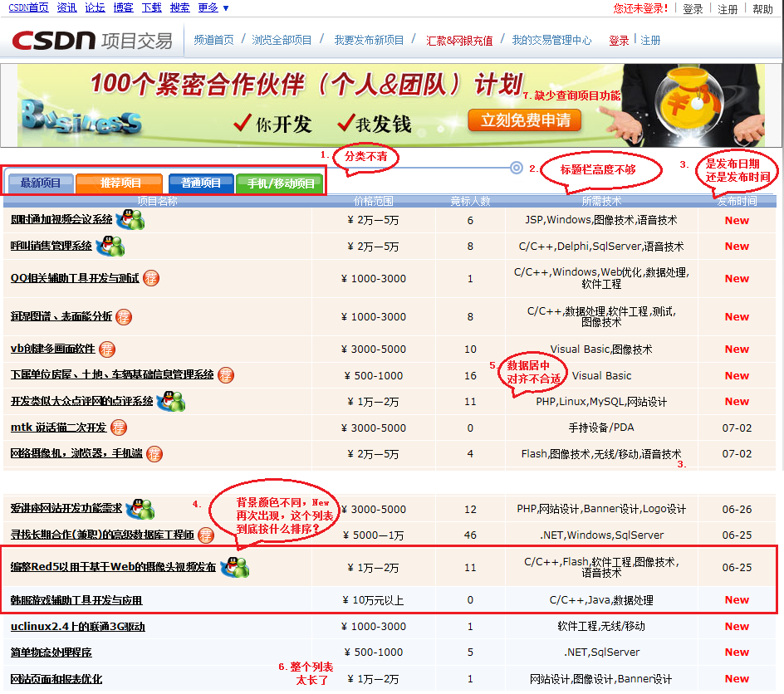Click the 荐 badge beside the 基础信息管理系统 project

point(226,375)
